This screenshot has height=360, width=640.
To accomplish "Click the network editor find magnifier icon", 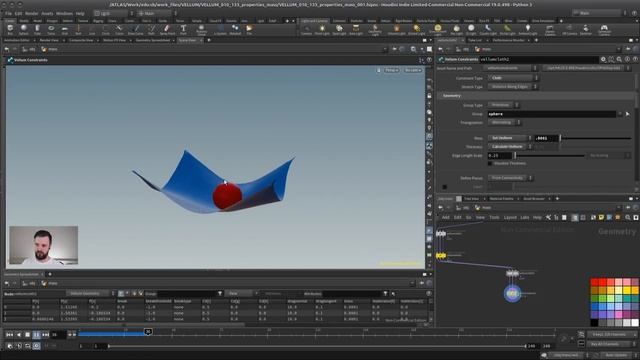I will coord(628,218).
